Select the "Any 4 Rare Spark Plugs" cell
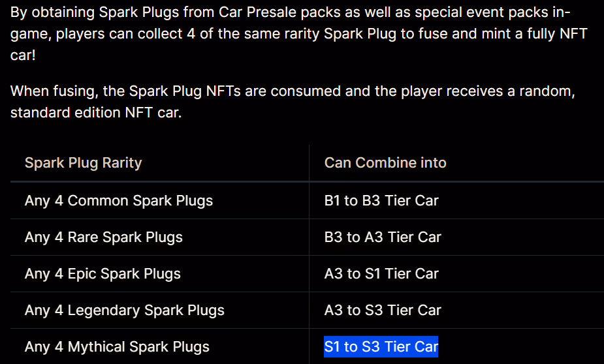The height and width of the screenshot is (364, 604). tap(104, 237)
